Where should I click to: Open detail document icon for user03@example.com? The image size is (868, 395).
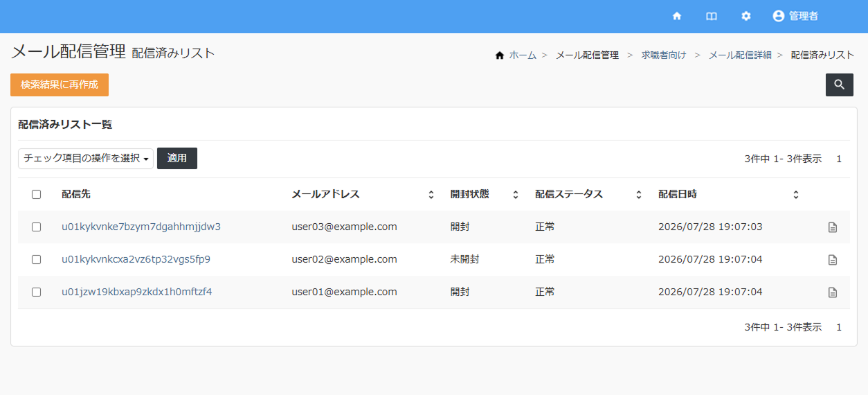point(833,227)
